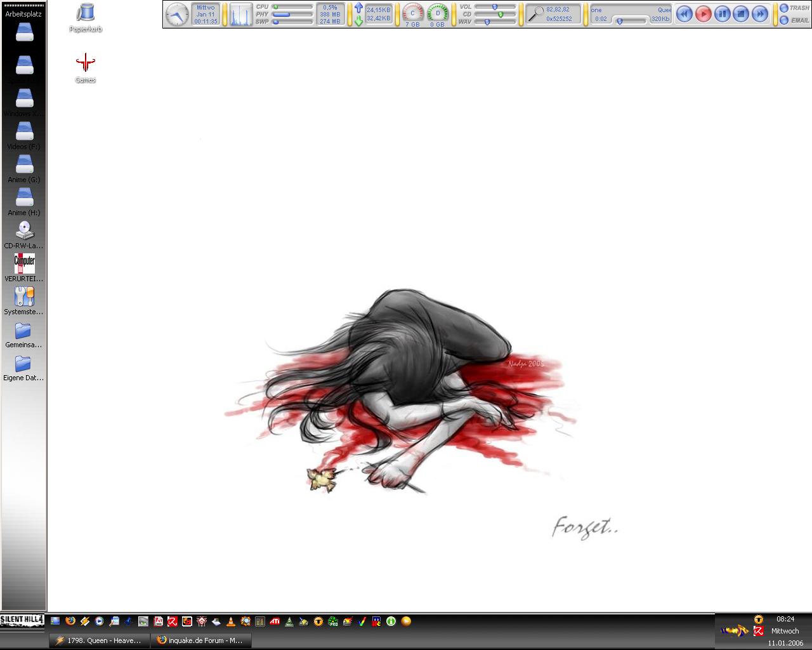This screenshot has height=650, width=812.
Task: Click the 320Kb bitrate readout
Action: click(660, 19)
